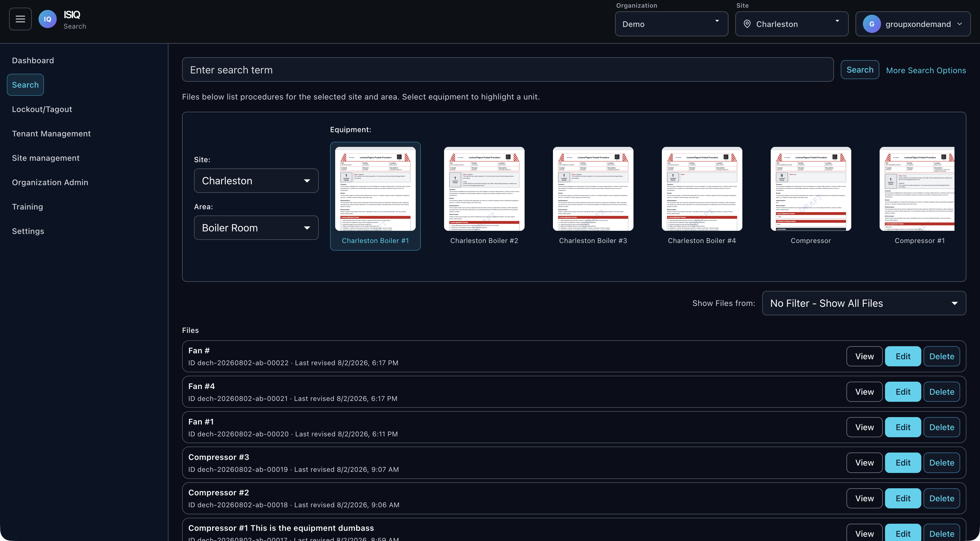Delete the Fan #1 file
Image resolution: width=980 pixels, height=541 pixels.
tap(941, 427)
